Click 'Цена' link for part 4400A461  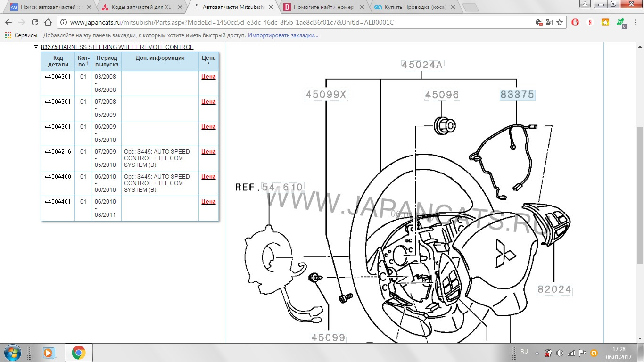click(x=208, y=202)
